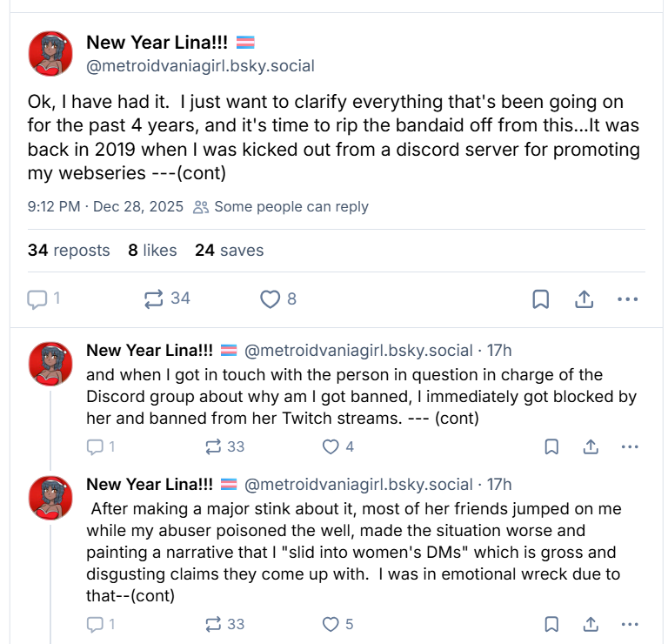Like the reply with 4 likes
The image size is (668, 644).
331,447
